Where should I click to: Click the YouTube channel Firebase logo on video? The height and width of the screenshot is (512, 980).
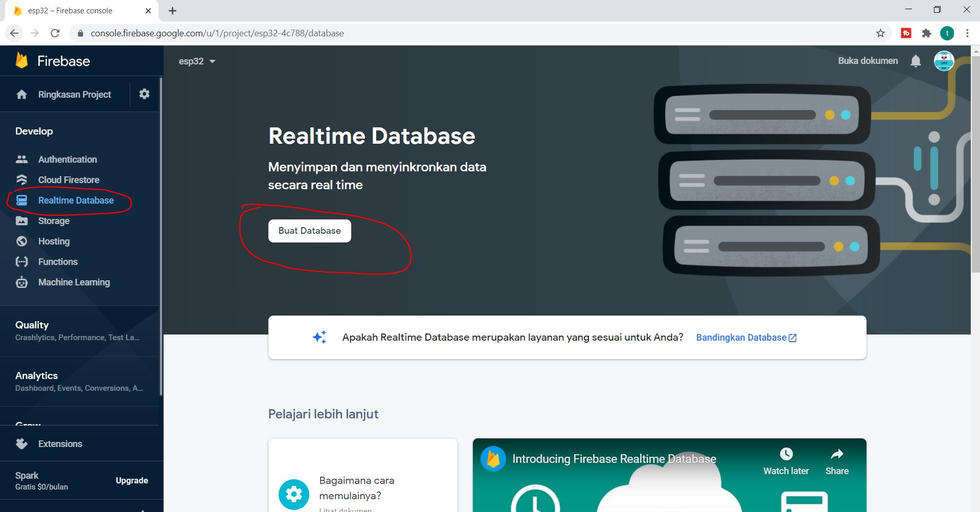[493, 459]
